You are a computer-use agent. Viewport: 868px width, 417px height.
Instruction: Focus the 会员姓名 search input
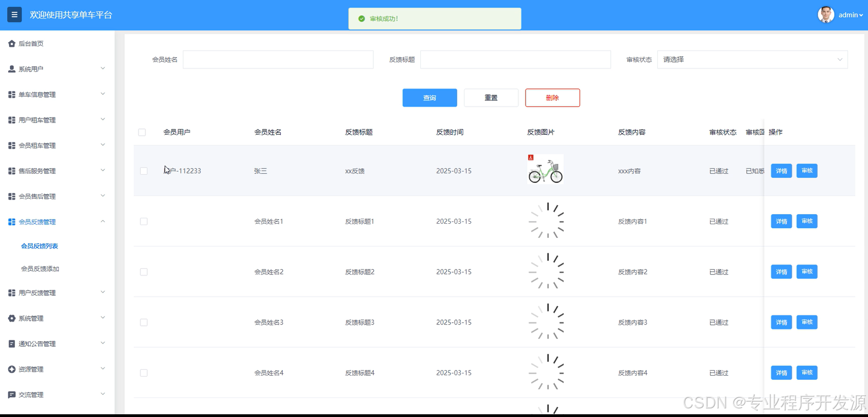(x=278, y=59)
